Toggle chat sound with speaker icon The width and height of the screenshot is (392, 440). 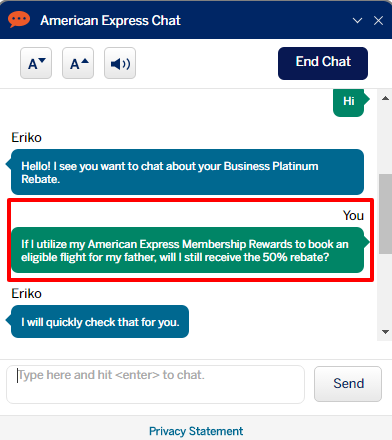[120, 63]
